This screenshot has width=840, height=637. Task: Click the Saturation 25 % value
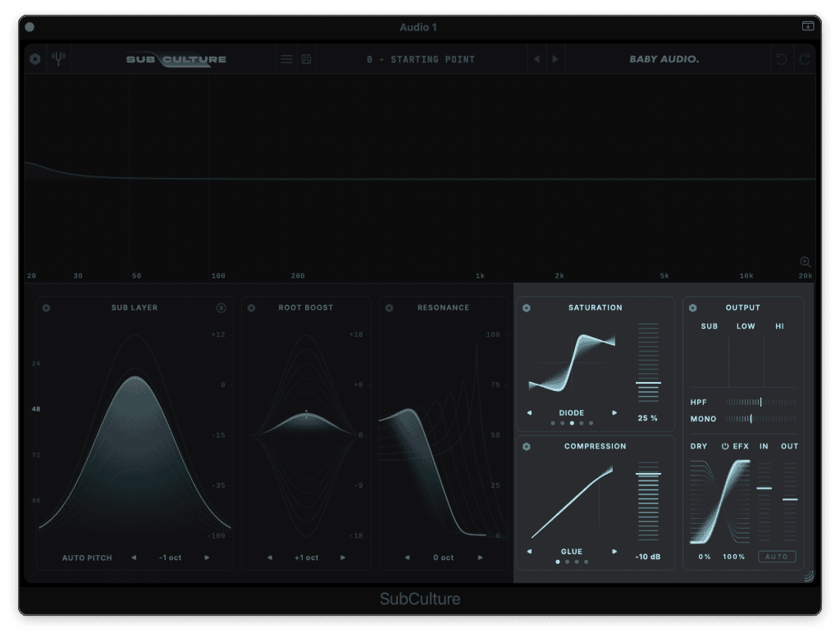(x=648, y=418)
